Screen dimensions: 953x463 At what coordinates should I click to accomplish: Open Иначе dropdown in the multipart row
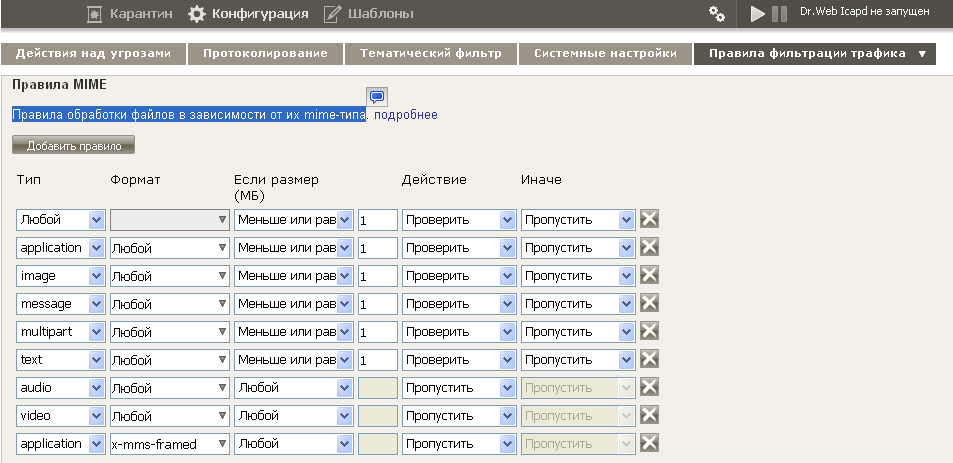[578, 332]
